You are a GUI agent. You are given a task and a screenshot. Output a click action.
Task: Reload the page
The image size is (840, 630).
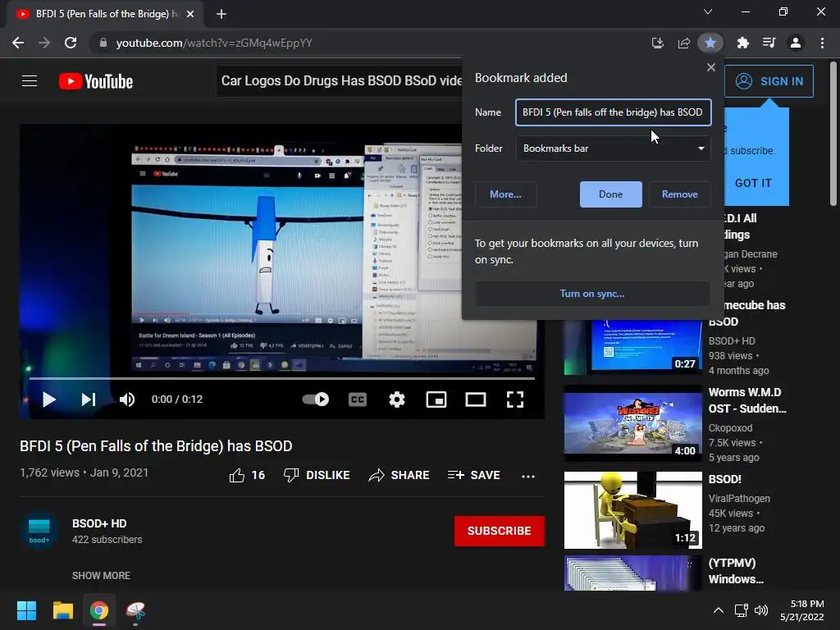click(x=71, y=43)
